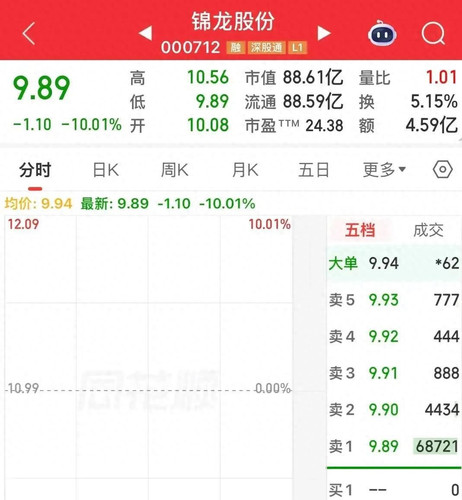Tap turnover rate 5.15%

point(434,101)
